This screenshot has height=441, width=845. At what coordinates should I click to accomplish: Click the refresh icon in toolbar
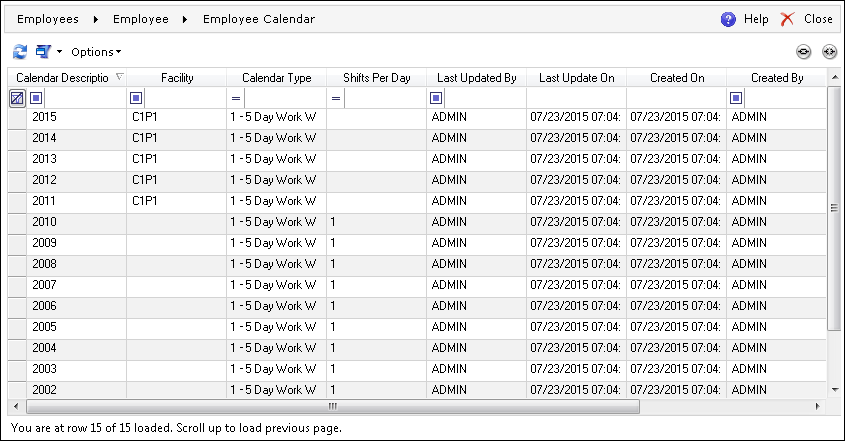coord(20,52)
